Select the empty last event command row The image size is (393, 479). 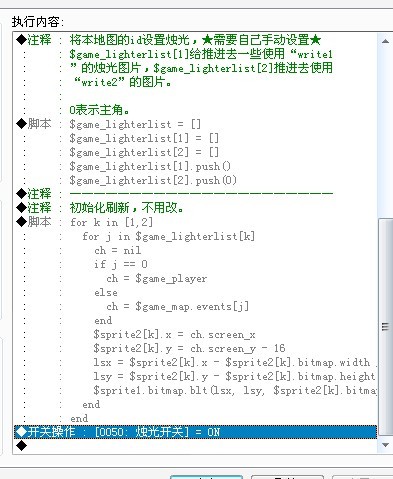[196, 446]
